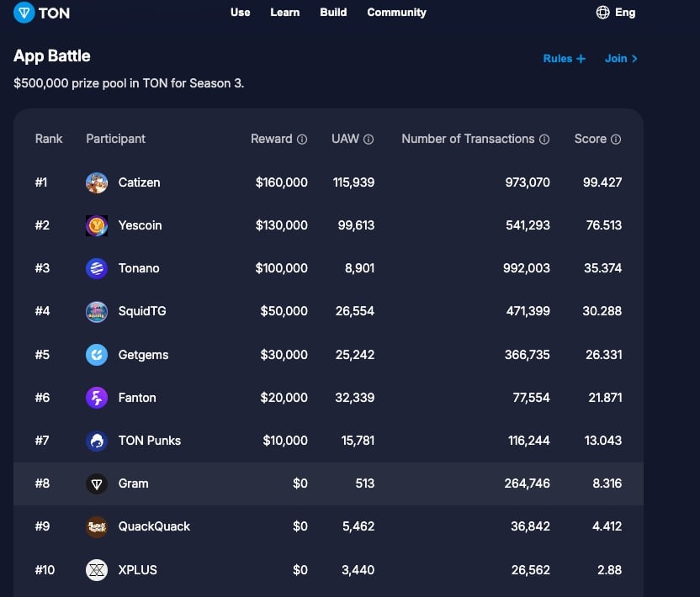Image resolution: width=700 pixels, height=597 pixels.
Task: Select the Tonano app icon
Action: 97,268
